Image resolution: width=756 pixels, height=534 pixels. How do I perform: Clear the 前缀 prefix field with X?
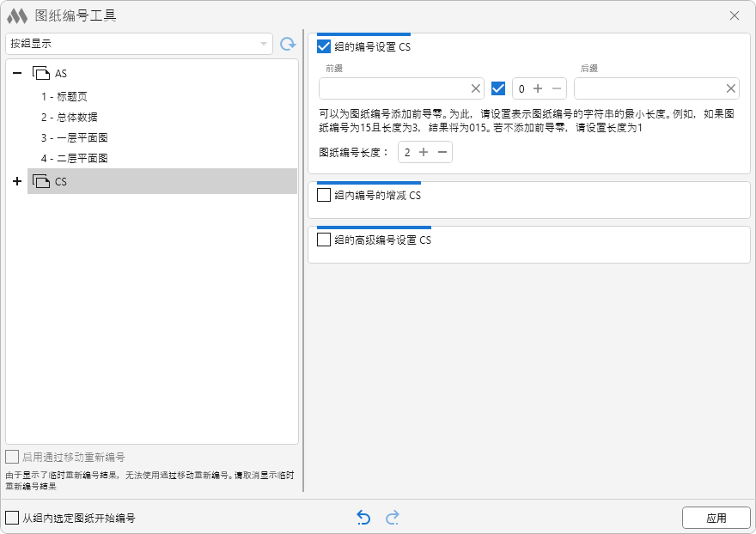click(476, 88)
